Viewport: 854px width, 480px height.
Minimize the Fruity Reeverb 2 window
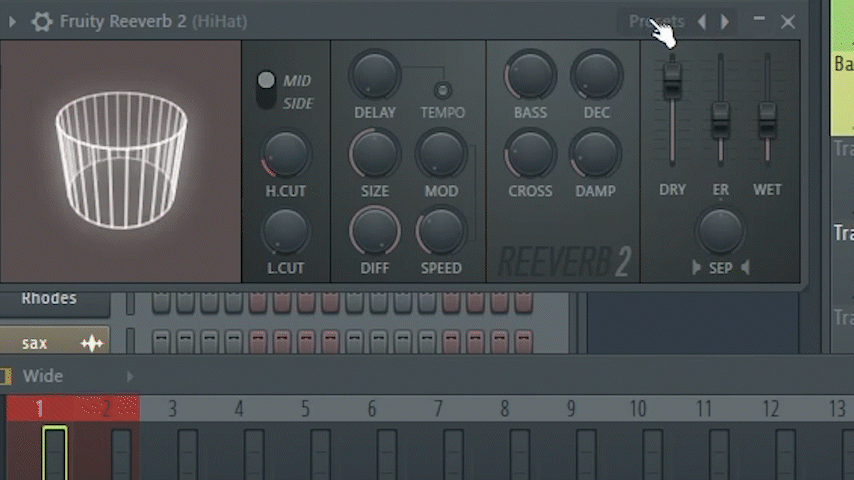[759, 20]
